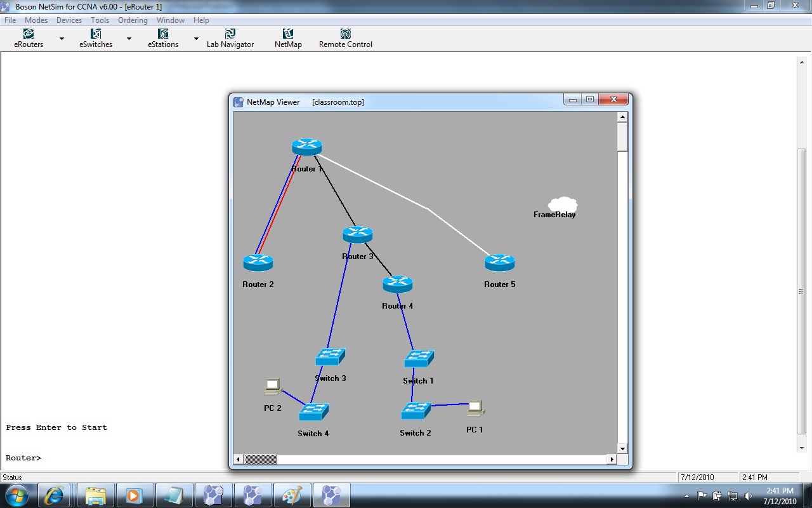
Task: Select Router 2 in the NetMap
Action: pyautogui.click(x=258, y=263)
